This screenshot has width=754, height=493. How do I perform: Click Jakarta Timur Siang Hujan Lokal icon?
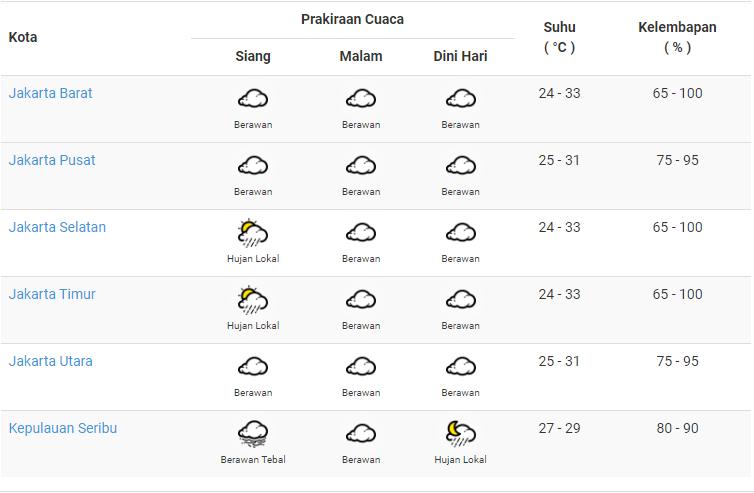pos(253,300)
